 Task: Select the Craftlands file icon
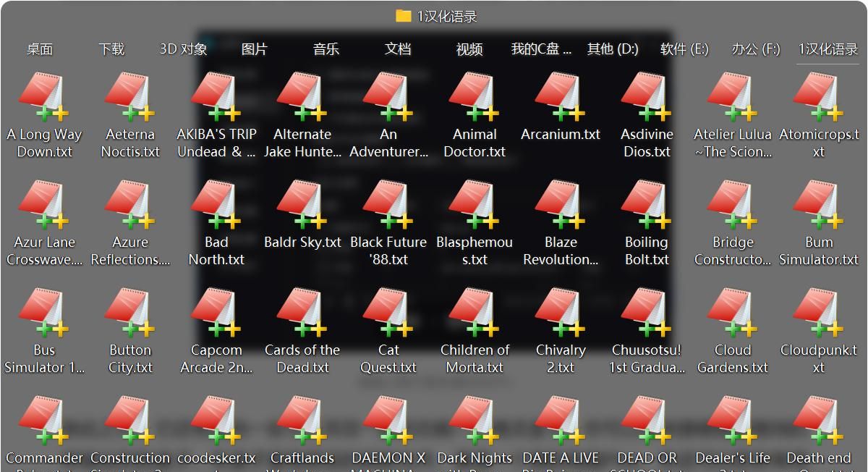(x=302, y=420)
